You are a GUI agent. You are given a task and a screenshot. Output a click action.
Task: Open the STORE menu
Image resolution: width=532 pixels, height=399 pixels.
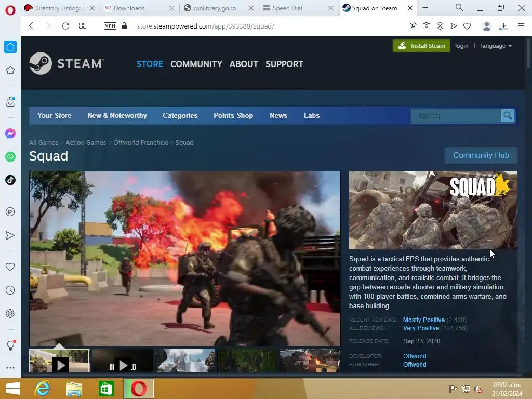click(150, 64)
